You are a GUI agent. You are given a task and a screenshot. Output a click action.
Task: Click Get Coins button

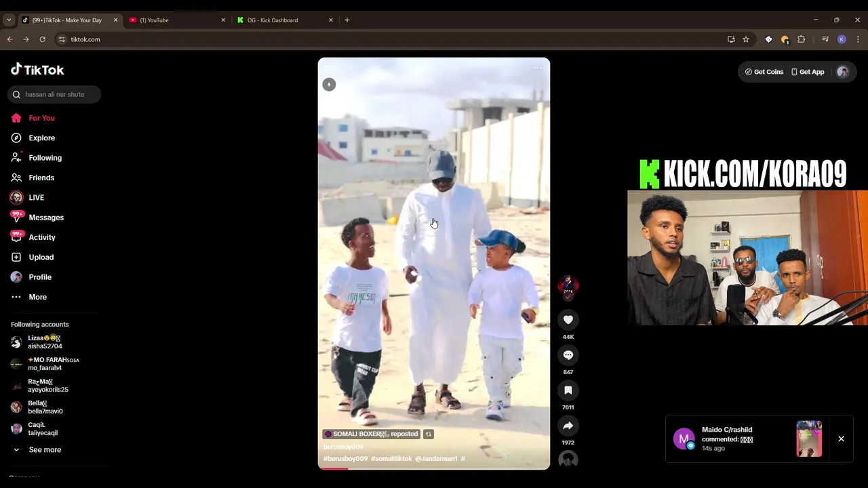point(764,72)
